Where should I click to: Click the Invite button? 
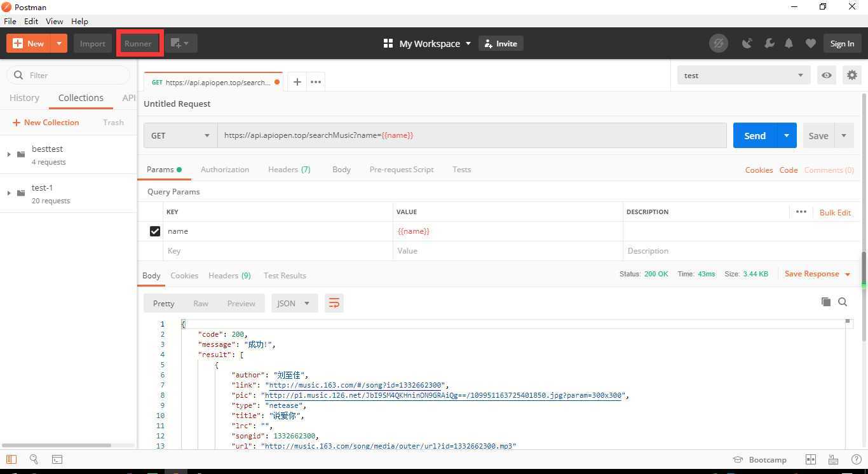pyautogui.click(x=501, y=43)
